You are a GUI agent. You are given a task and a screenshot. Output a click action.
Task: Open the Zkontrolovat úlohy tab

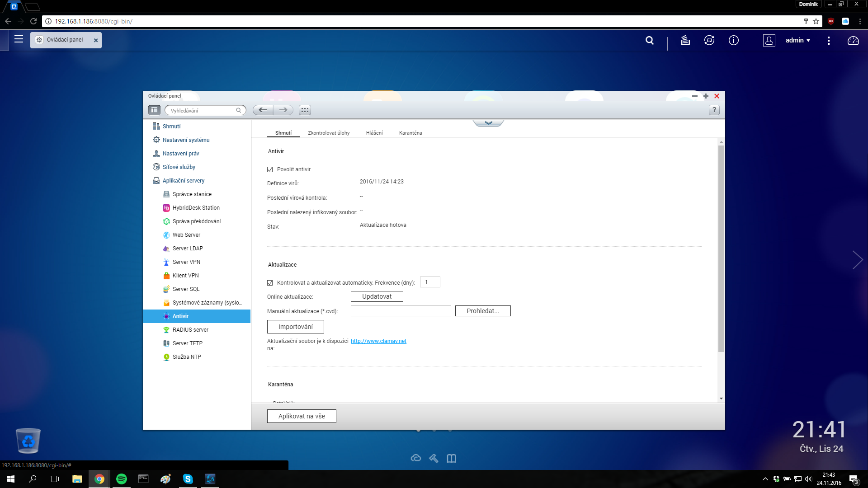pos(329,133)
